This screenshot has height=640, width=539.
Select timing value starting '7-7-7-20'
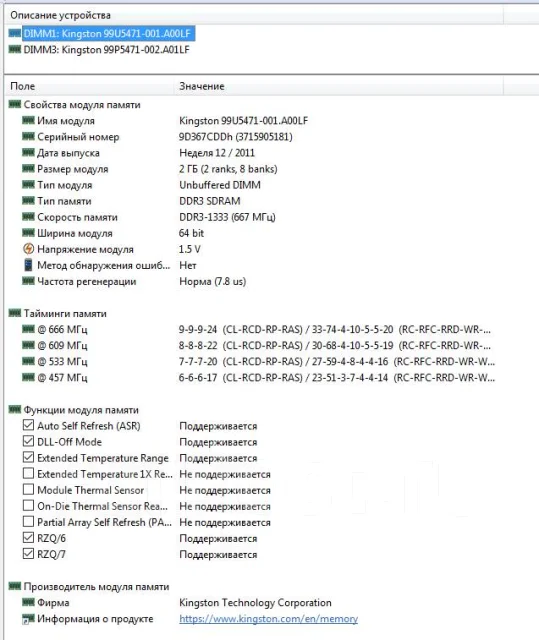click(337, 362)
